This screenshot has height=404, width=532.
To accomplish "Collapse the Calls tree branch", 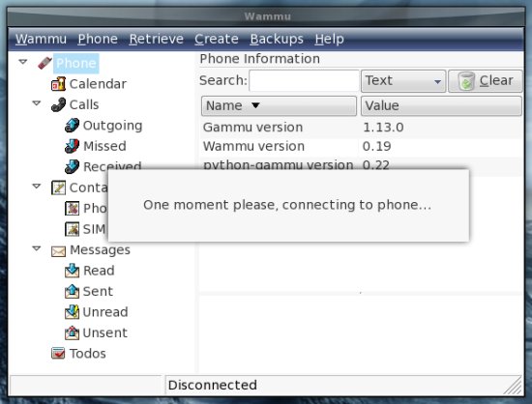I will click(37, 103).
